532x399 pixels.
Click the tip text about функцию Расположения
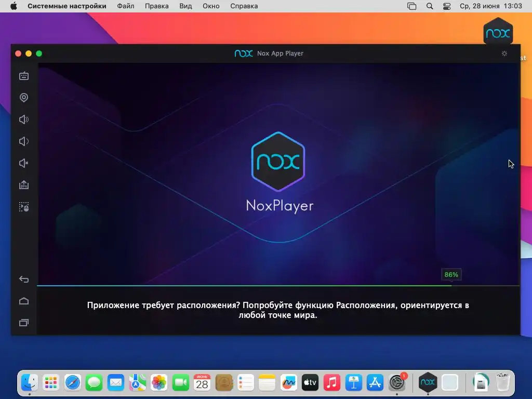278,310
